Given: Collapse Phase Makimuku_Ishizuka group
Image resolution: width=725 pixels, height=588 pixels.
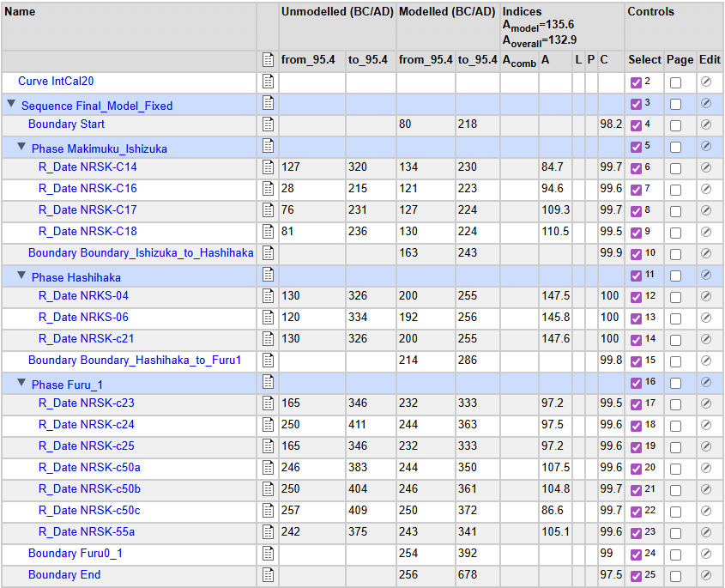Looking at the screenshot, I should [21, 148].
